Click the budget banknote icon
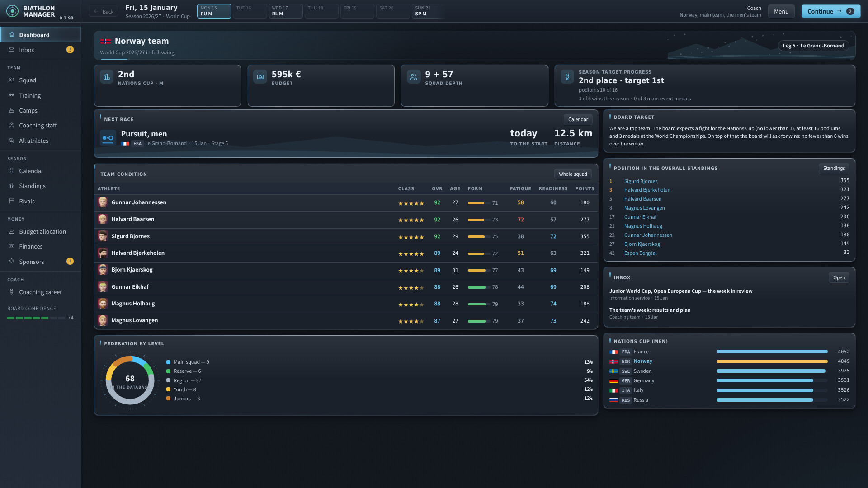 [x=260, y=77]
